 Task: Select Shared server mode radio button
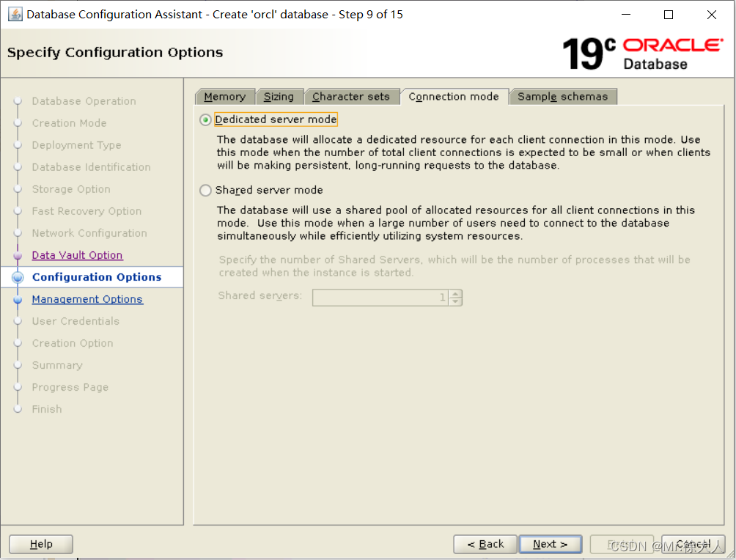[x=205, y=190]
